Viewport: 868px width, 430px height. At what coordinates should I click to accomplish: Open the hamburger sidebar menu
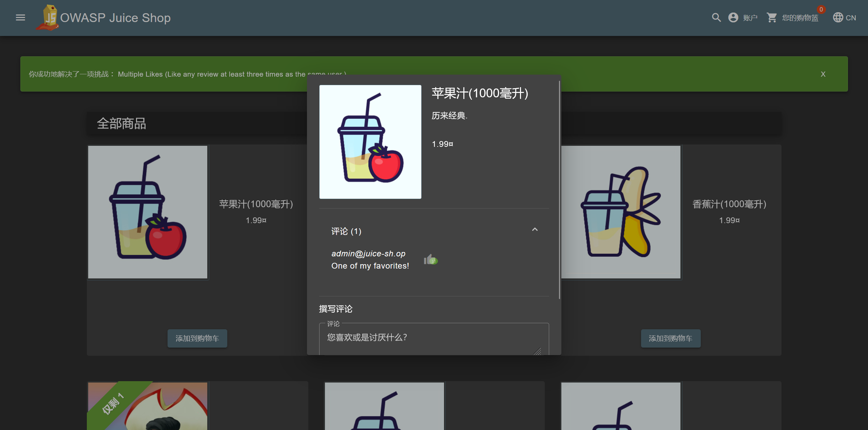coord(20,18)
